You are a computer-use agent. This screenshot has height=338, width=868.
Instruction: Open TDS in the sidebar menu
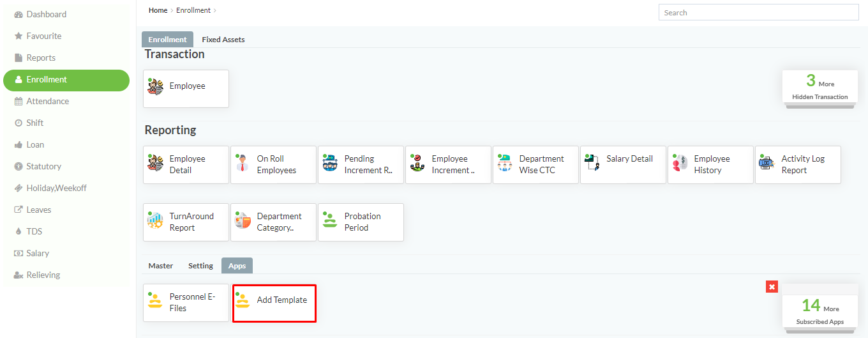[x=66, y=231]
